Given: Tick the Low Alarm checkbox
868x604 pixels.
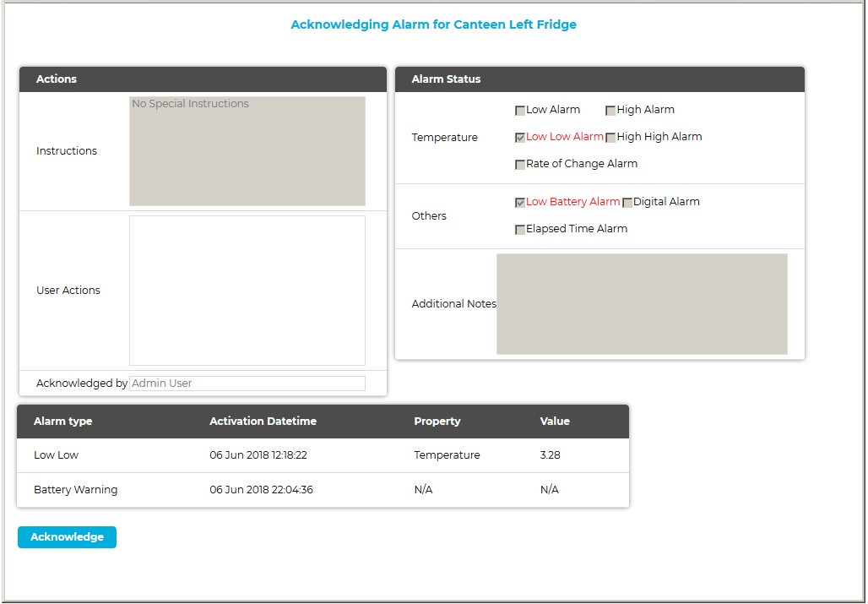Looking at the screenshot, I should coord(520,111).
